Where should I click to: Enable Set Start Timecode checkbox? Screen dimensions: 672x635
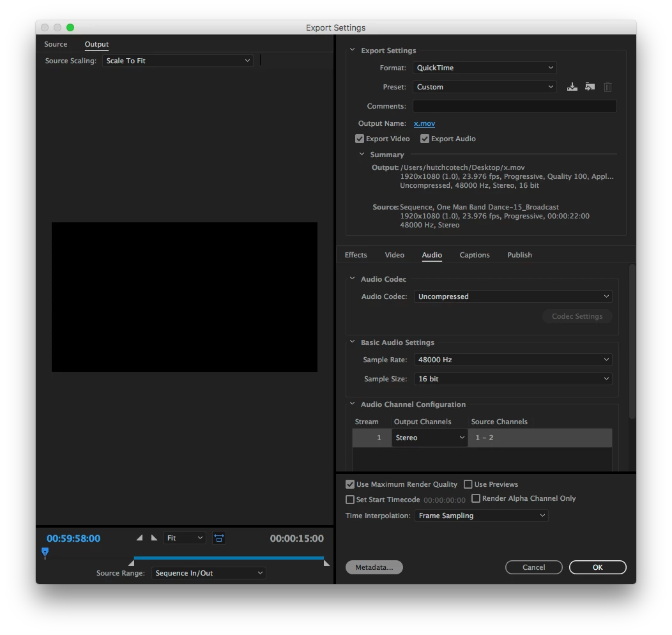350,500
